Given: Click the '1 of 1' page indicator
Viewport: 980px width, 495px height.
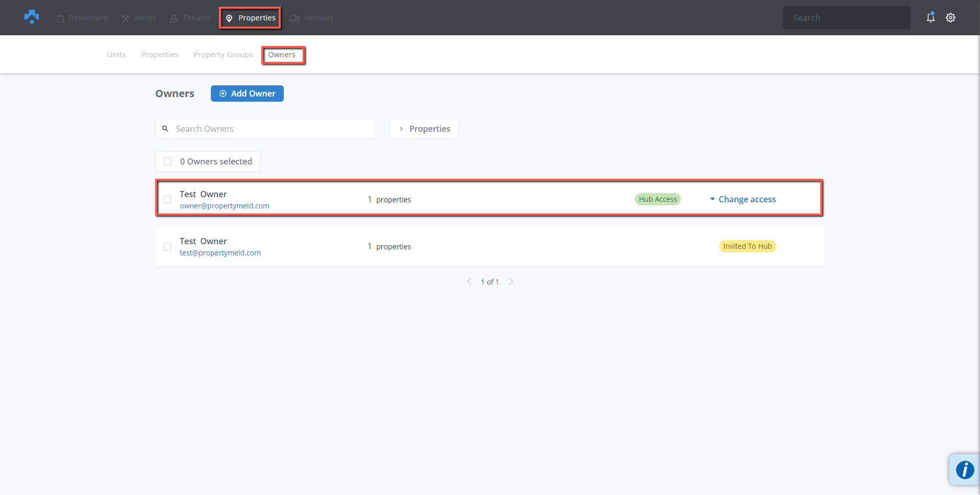Looking at the screenshot, I should [490, 282].
